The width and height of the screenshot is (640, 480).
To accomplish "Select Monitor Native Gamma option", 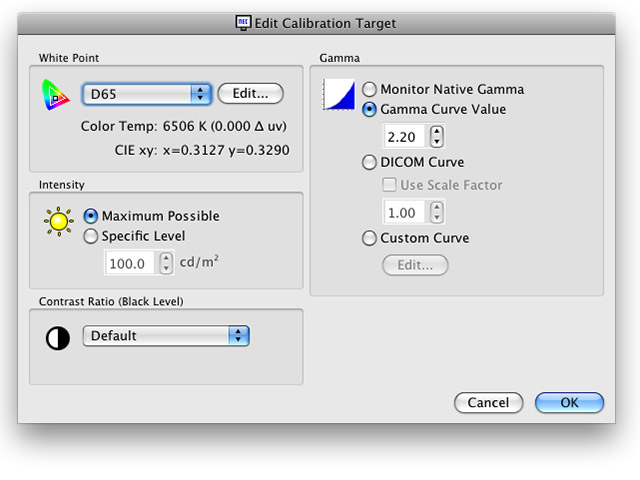I will click(x=370, y=89).
